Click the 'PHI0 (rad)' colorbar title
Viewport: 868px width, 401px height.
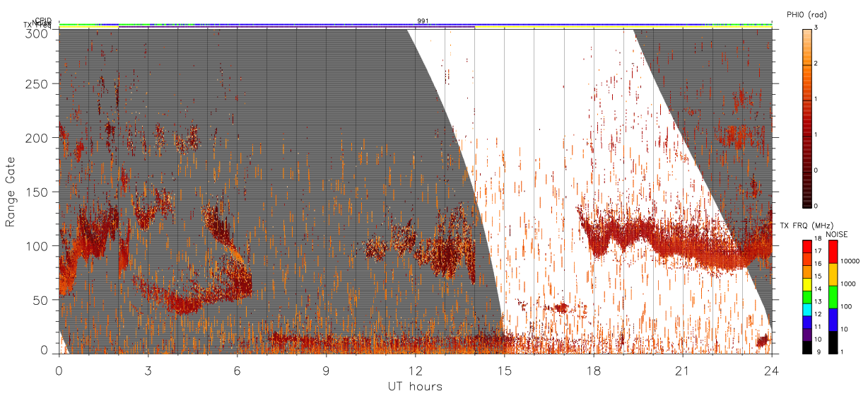[x=807, y=14]
